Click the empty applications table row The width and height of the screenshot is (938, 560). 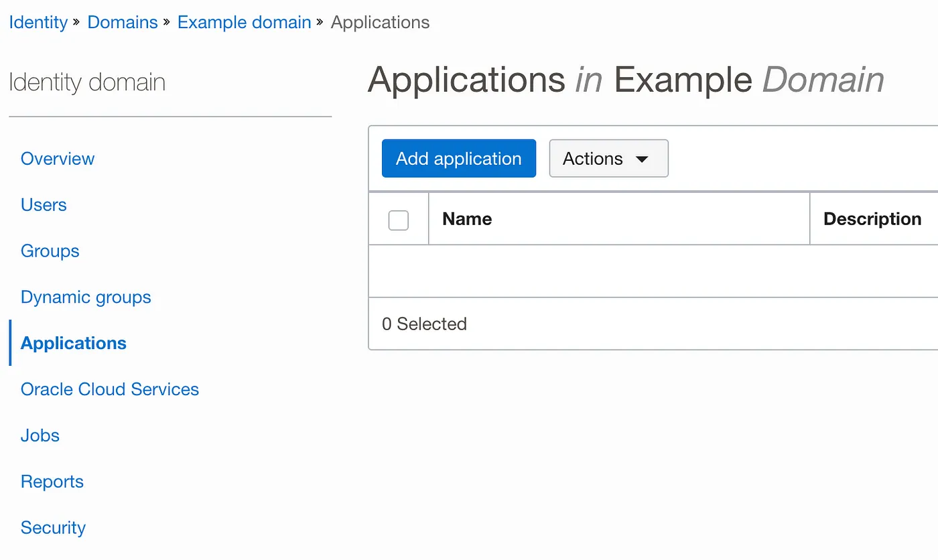click(653, 271)
